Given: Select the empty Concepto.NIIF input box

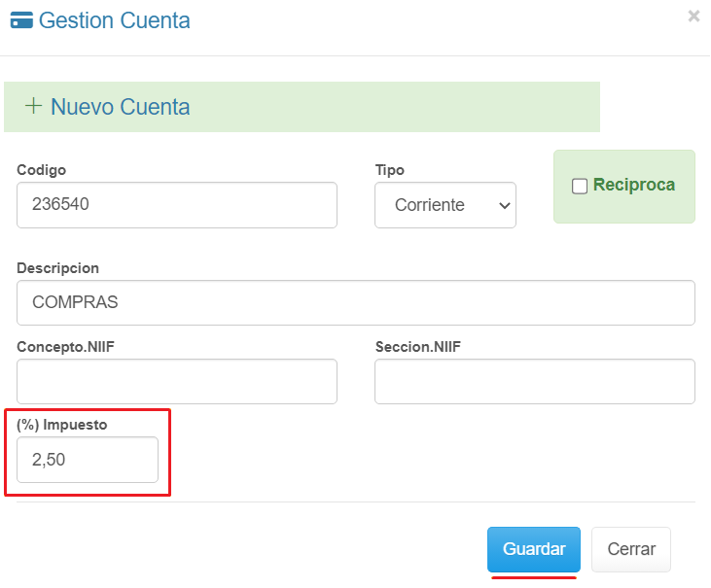Looking at the screenshot, I should [177, 381].
